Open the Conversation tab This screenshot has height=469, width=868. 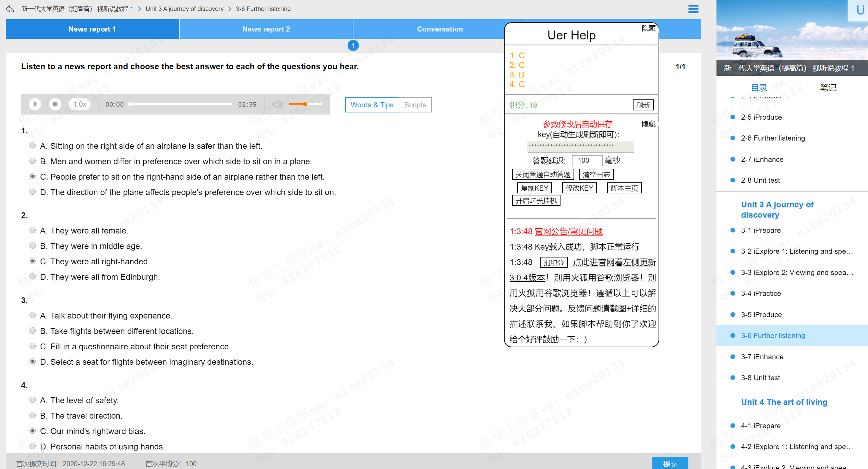440,29
